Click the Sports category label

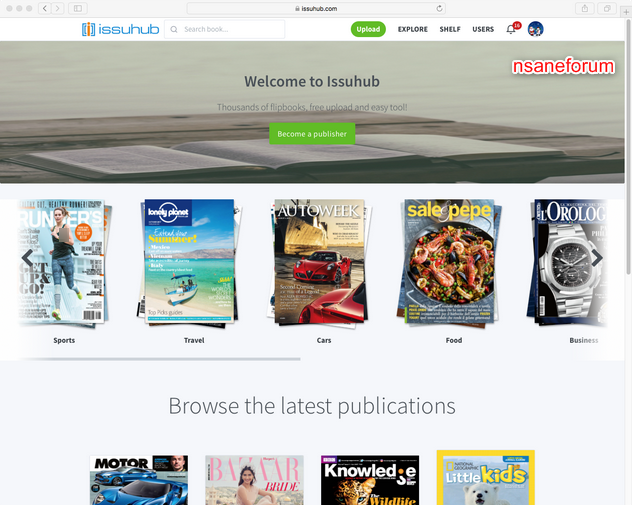tap(64, 340)
